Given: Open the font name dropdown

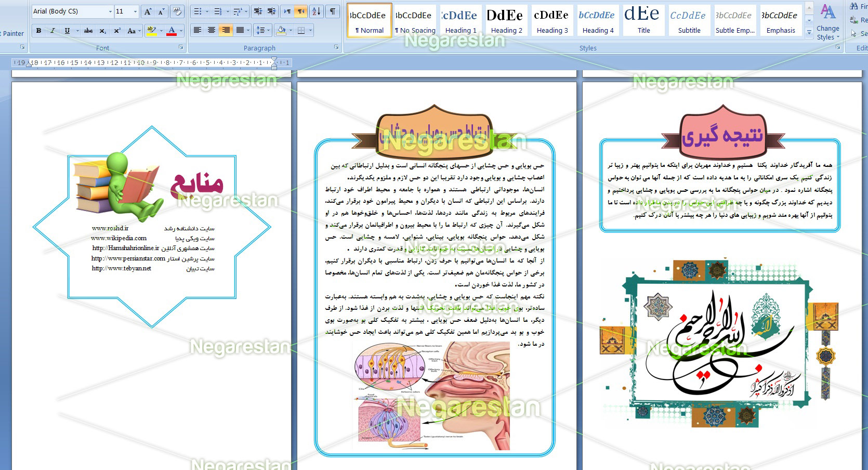Looking at the screenshot, I should (110, 11).
